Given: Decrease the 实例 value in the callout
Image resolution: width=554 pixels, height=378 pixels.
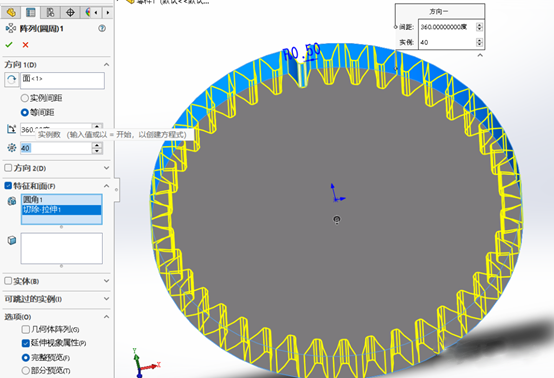Looking at the screenshot, I should 479,45.
